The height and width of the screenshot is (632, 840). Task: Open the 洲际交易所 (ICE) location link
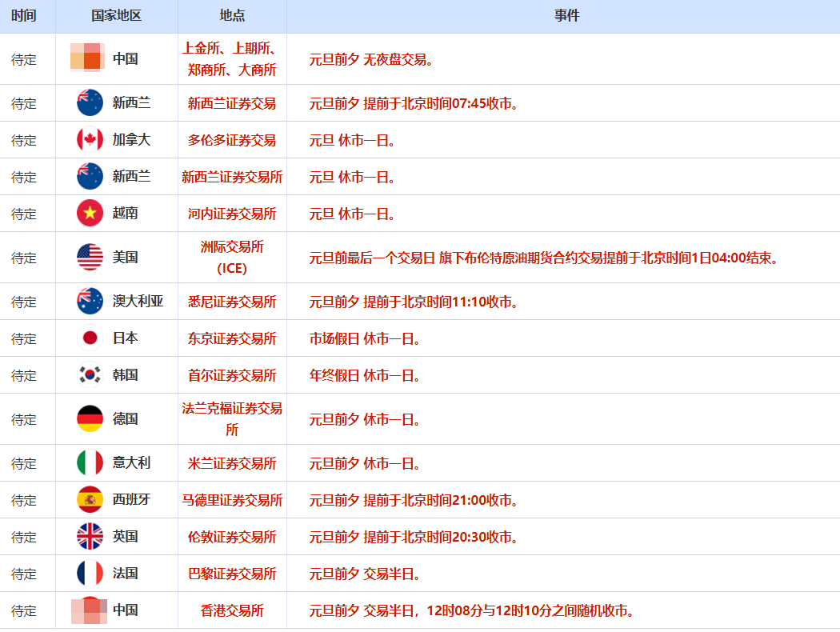(232, 258)
